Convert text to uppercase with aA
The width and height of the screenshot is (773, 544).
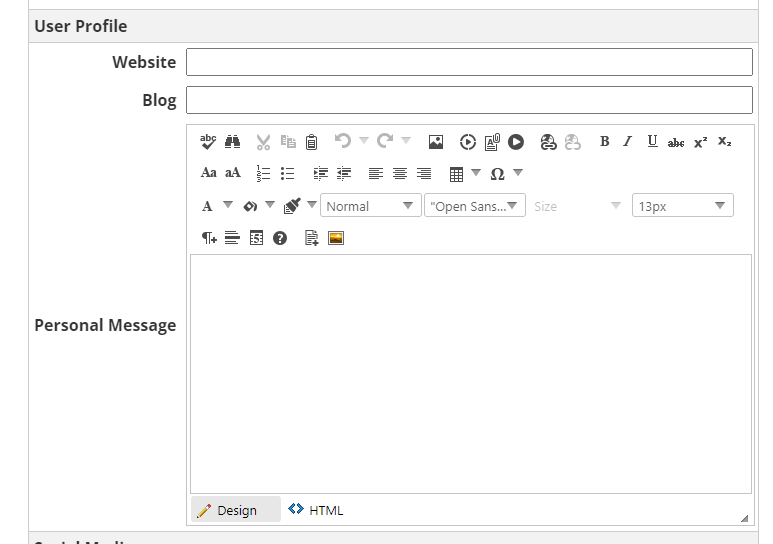click(x=233, y=173)
